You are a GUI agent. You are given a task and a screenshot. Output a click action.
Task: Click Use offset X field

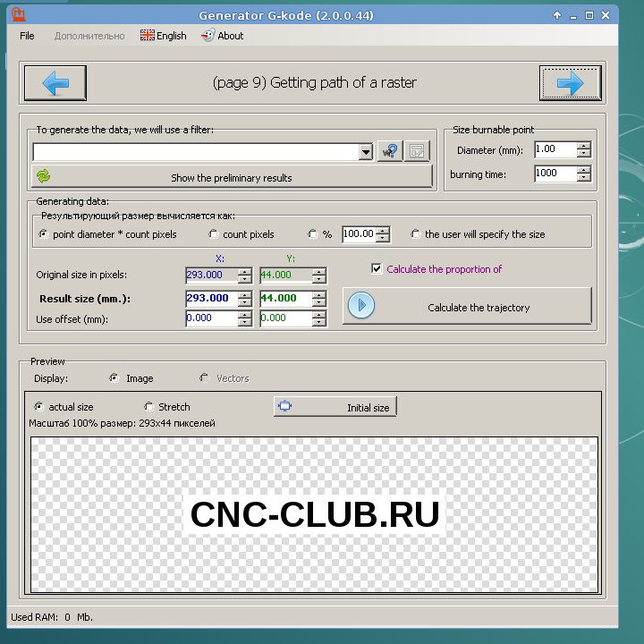pos(211,318)
